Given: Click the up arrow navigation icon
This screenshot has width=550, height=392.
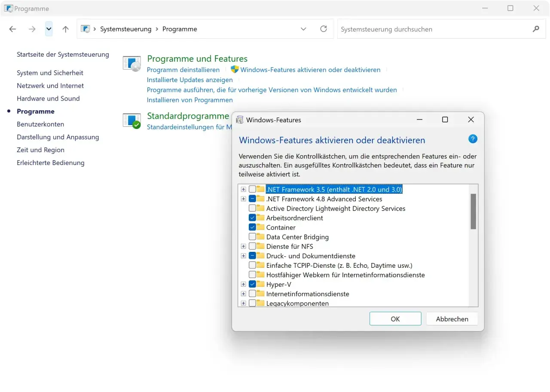Looking at the screenshot, I should click(65, 29).
